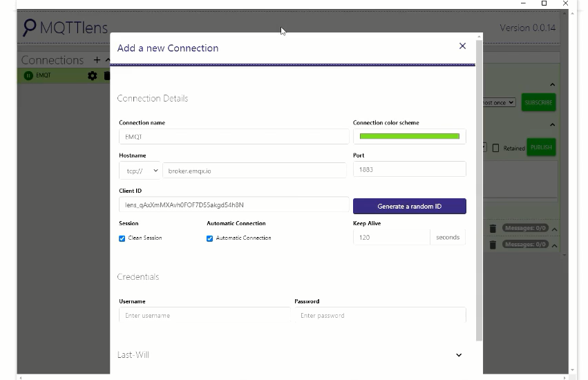Toggle the Clean Session checkbox

click(122, 238)
